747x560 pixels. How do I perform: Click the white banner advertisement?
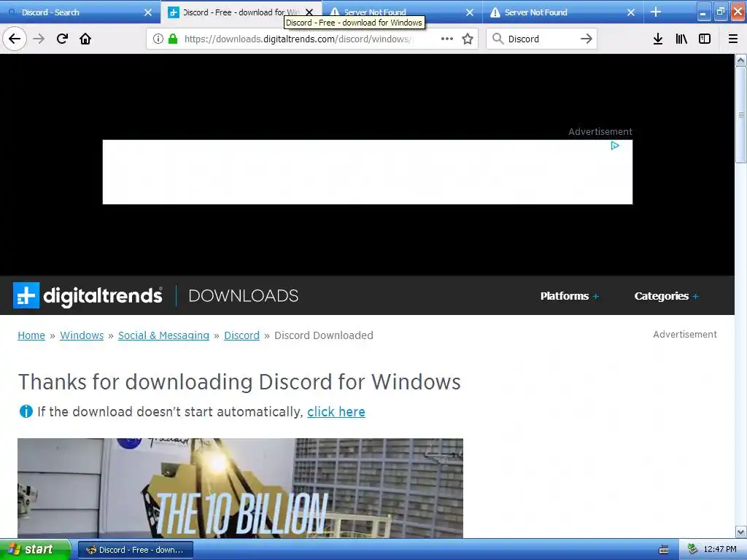pos(368,172)
